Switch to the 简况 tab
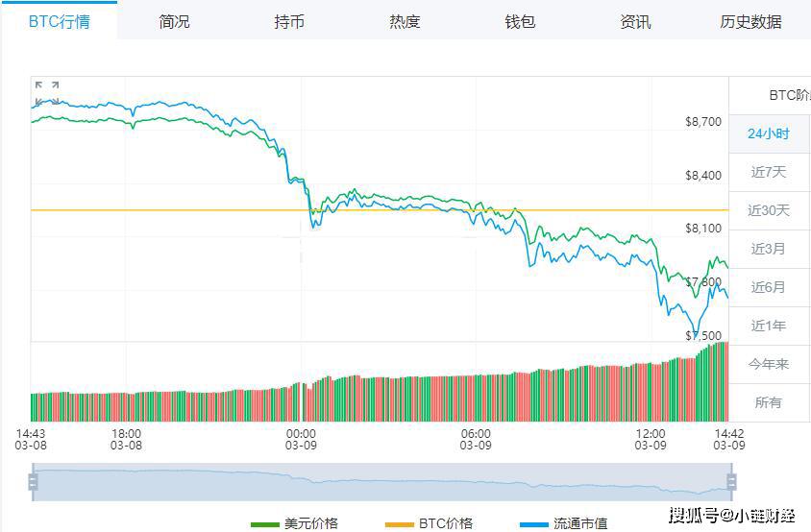This screenshot has width=811, height=532. [174, 21]
